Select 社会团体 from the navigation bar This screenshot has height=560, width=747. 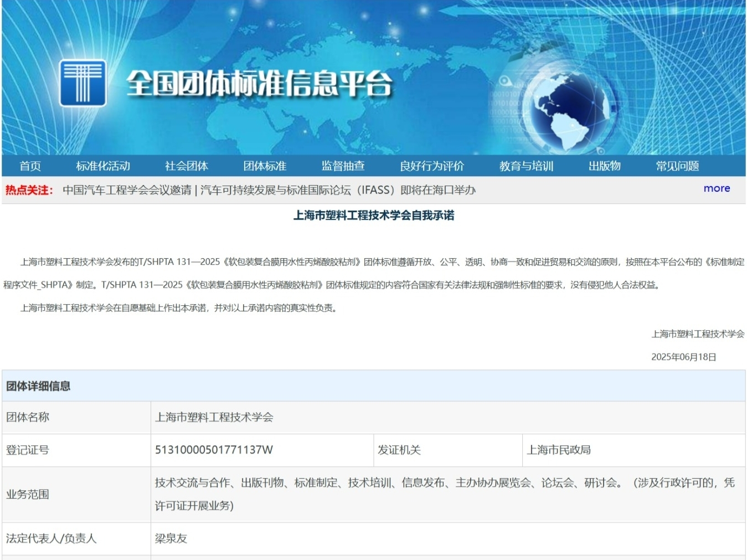(x=187, y=166)
